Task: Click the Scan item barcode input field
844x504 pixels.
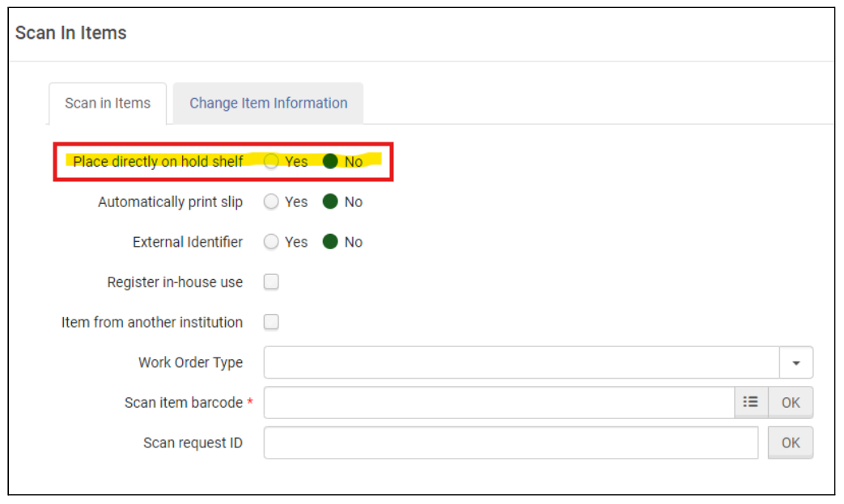Action: tap(498, 402)
